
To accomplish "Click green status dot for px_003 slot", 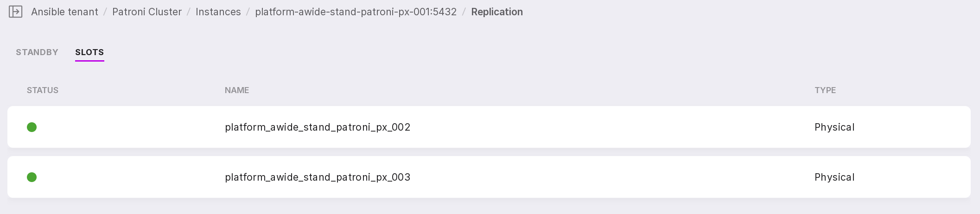I will 32,177.
